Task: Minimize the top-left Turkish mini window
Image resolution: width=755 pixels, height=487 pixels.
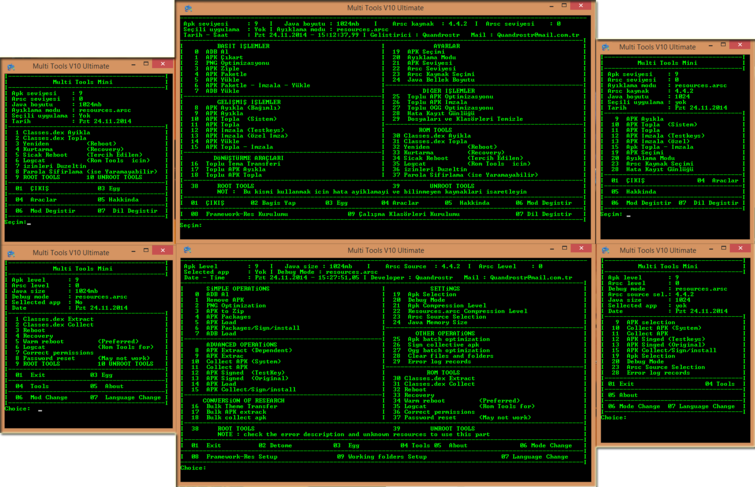Action: point(133,64)
